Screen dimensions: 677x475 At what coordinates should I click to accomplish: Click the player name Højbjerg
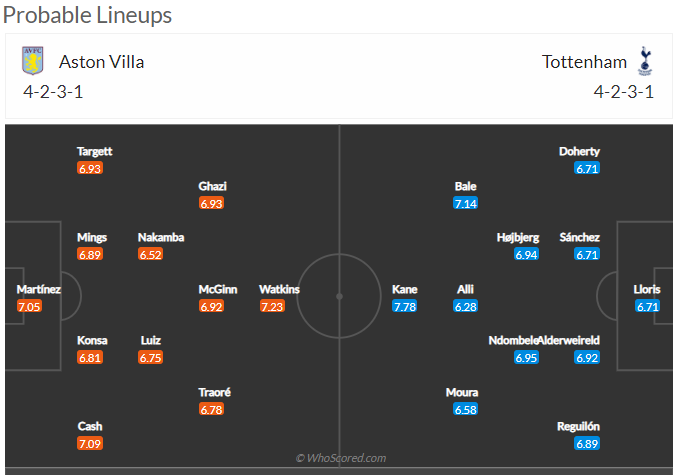[518, 238]
